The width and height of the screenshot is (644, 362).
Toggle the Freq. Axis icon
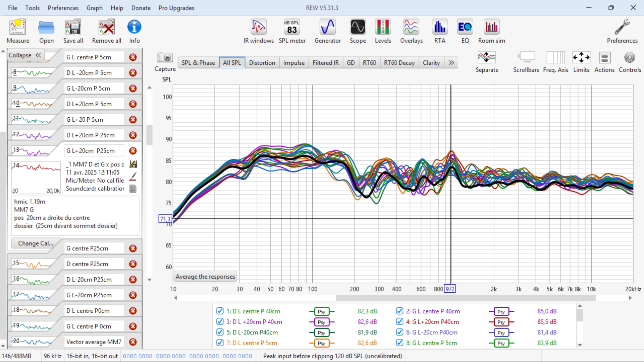555,62
